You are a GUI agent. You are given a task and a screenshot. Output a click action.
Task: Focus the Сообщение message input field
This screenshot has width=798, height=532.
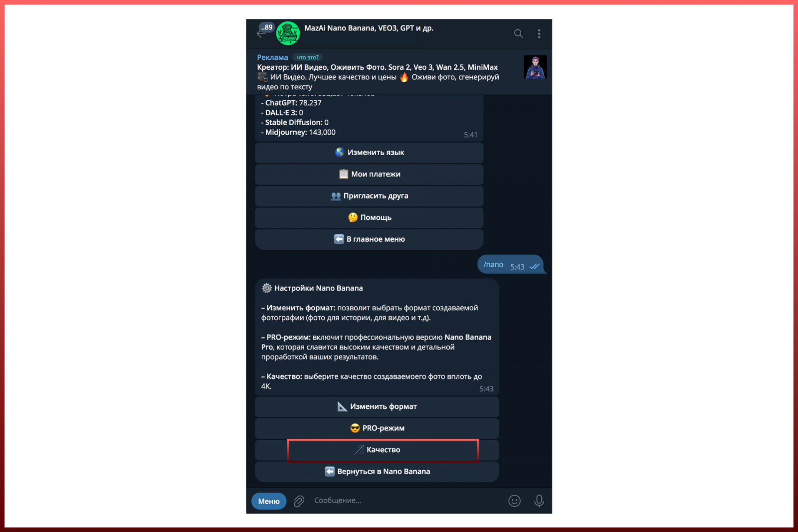tap(404, 501)
